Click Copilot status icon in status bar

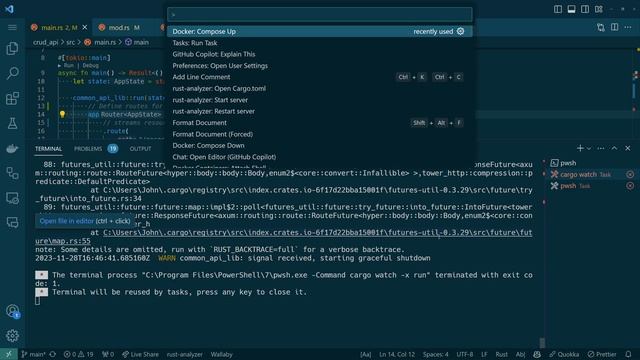537,354
